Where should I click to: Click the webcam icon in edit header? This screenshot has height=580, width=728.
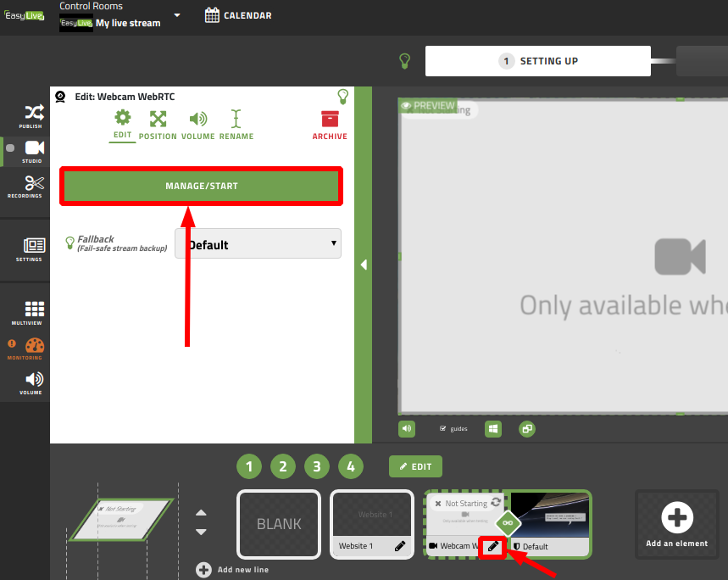tap(60, 97)
